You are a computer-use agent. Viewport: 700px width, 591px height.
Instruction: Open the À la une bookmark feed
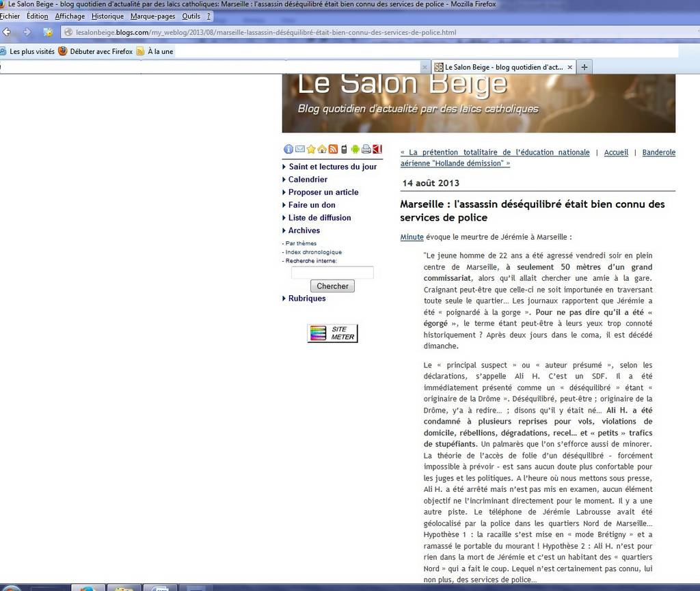(155, 51)
